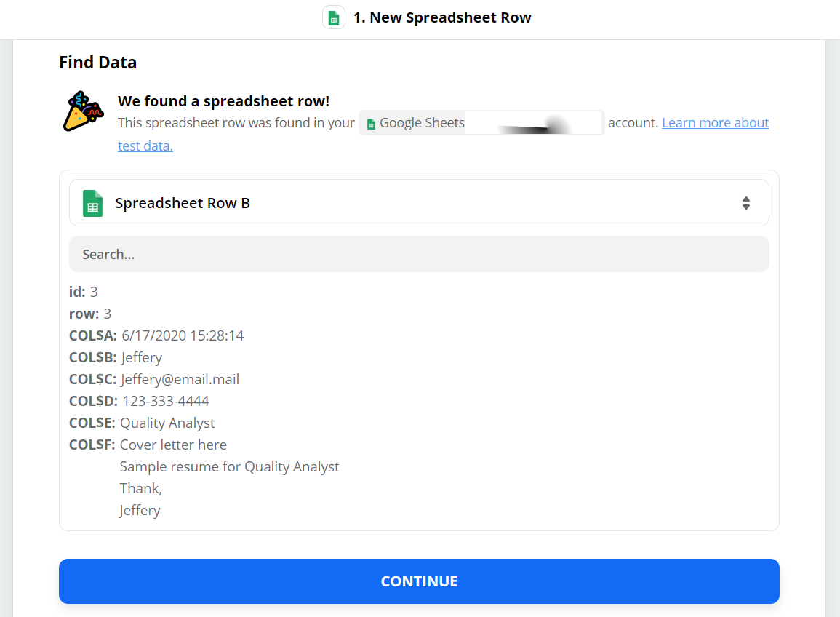
Task: Click the up-down arrows on the row selector
Action: pos(745,203)
